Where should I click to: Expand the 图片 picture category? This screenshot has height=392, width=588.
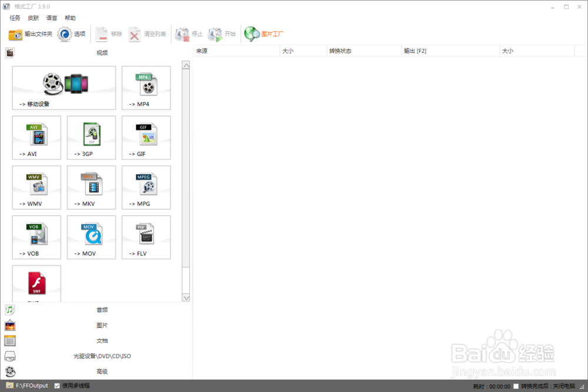97,325
